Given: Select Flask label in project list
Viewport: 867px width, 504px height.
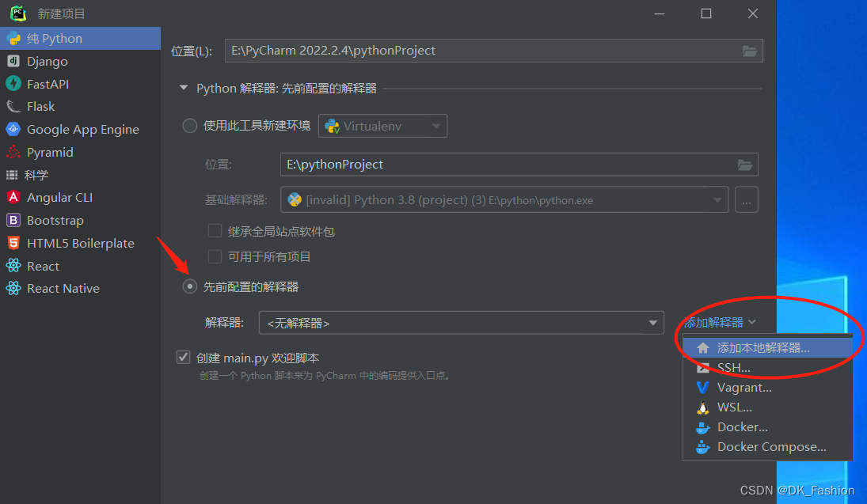Looking at the screenshot, I should (41, 106).
